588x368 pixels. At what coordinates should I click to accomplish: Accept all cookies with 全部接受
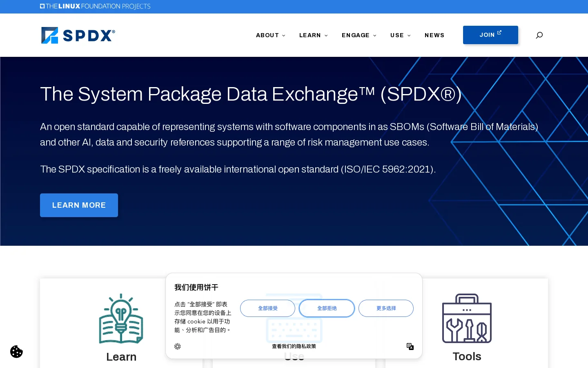point(267,308)
